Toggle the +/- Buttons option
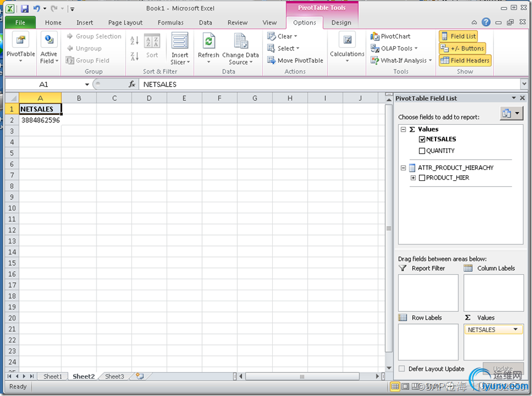Image resolution: width=532 pixels, height=396 pixels. tap(463, 49)
